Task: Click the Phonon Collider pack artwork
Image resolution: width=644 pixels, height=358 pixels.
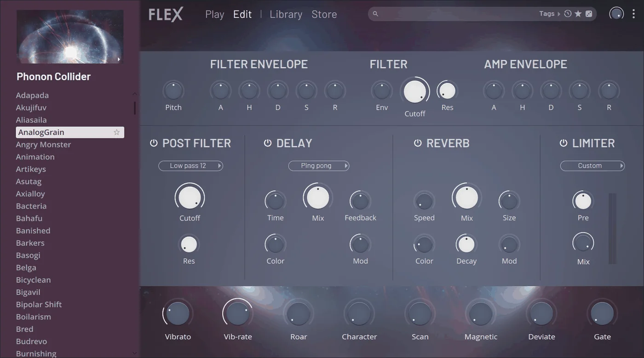Action: (70, 37)
